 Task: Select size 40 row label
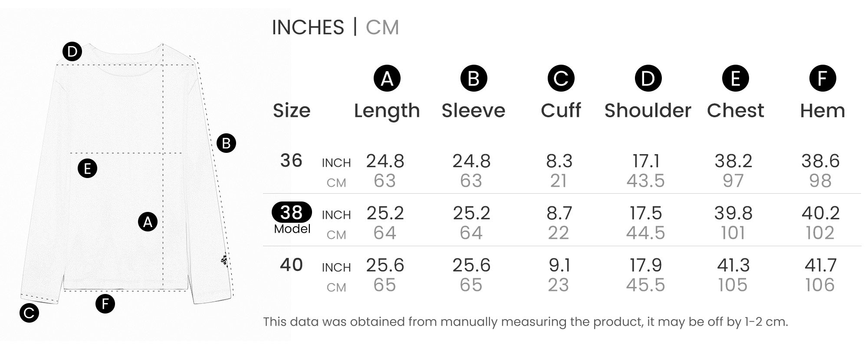point(291,265)
